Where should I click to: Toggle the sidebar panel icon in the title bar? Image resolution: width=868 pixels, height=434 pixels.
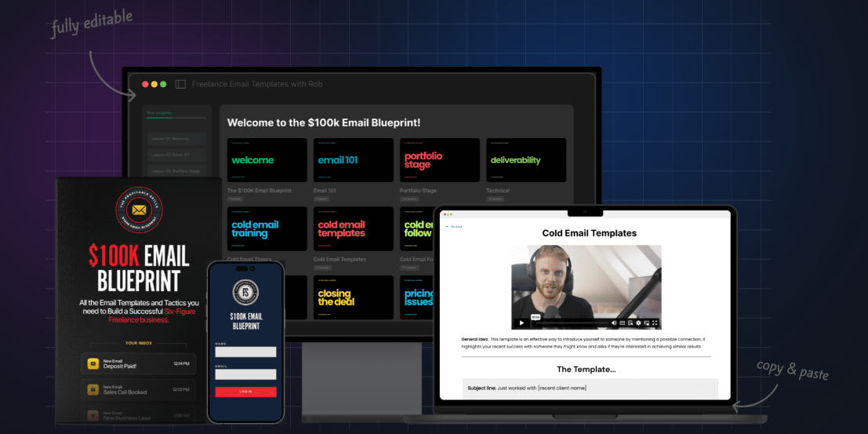point(180,84)
